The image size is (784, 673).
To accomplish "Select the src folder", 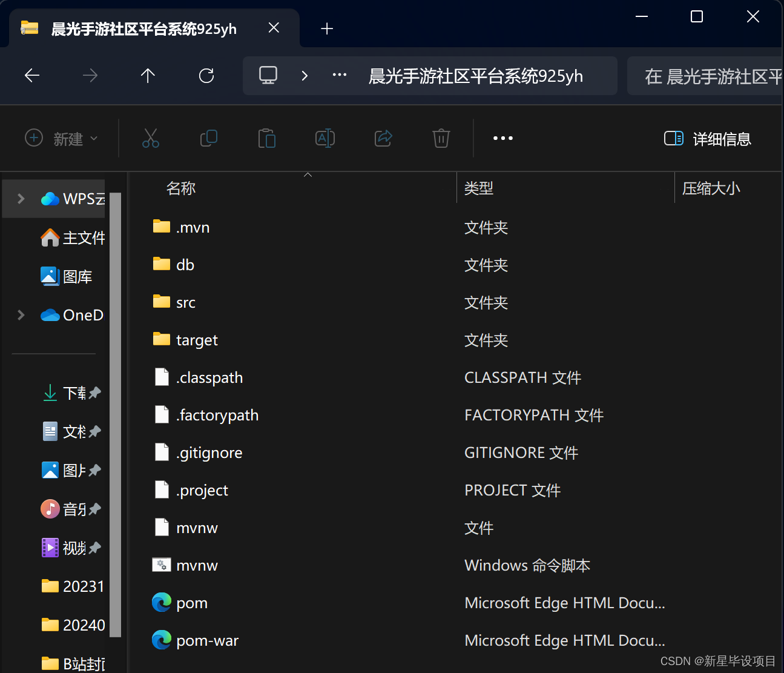I will pos(174,302).
